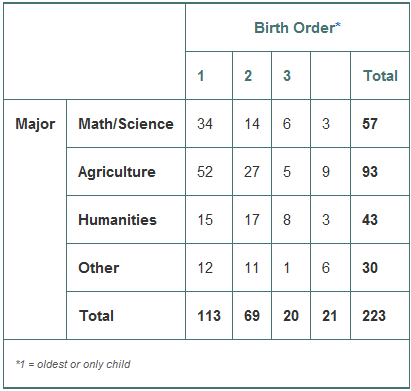411x391 pixels.
Task: Click birth order column header 2
Action: pyautogui.click(x=252, y=76)
